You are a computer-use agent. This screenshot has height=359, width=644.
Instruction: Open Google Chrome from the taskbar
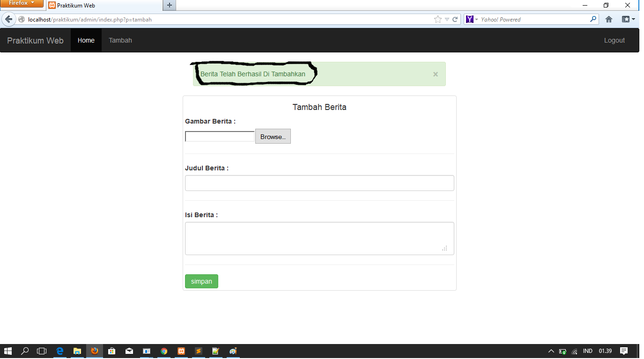point(164,351)
